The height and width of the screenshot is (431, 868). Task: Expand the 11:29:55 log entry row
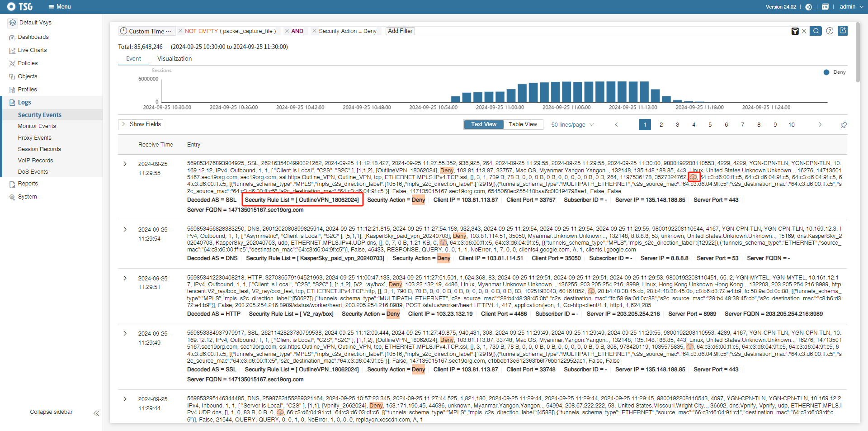pyautogui.click(x=125, y=164)
